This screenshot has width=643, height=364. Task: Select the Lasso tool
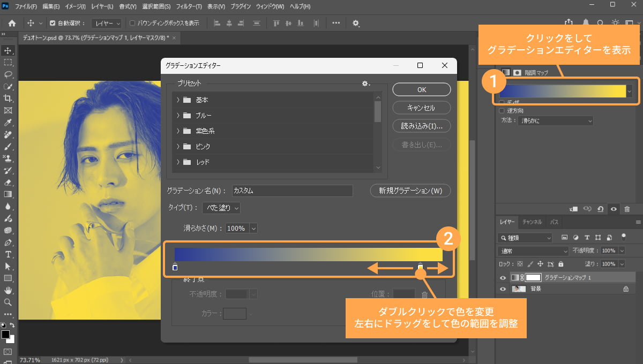8,74
